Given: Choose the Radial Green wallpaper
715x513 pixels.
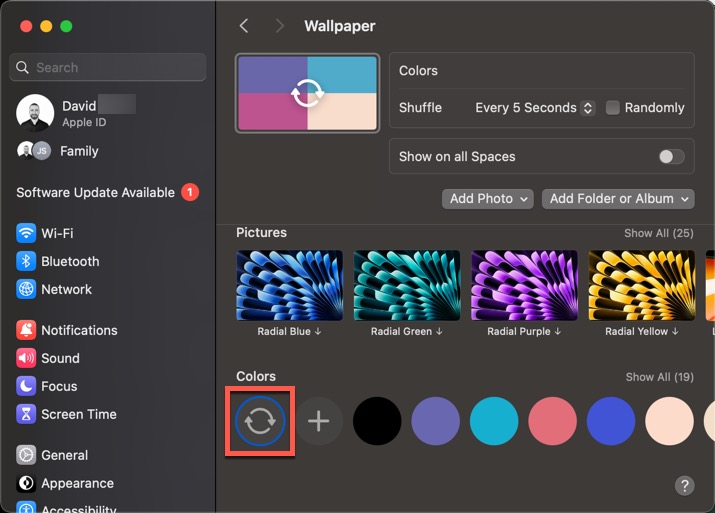Looking at the screenshot, I should point(407,285).
